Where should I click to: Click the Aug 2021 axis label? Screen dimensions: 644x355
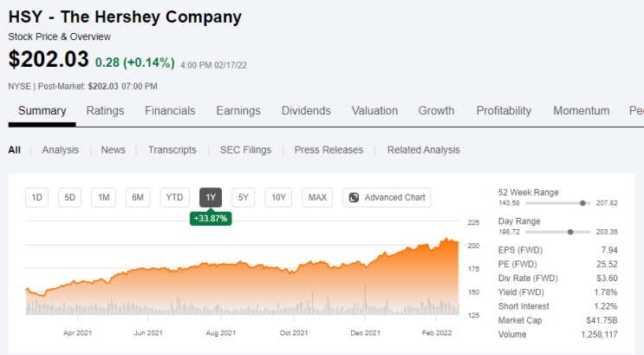point(220,332)
